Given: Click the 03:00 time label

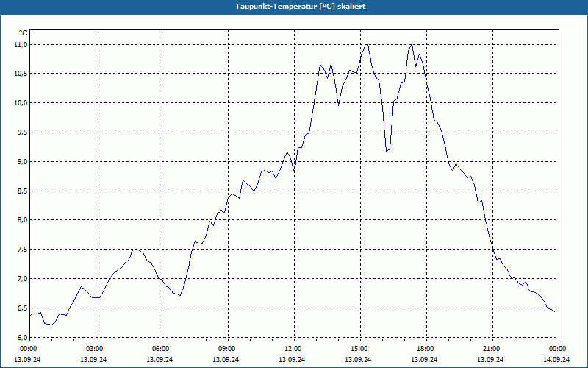Looking at the screenshot, I should 95,349.
